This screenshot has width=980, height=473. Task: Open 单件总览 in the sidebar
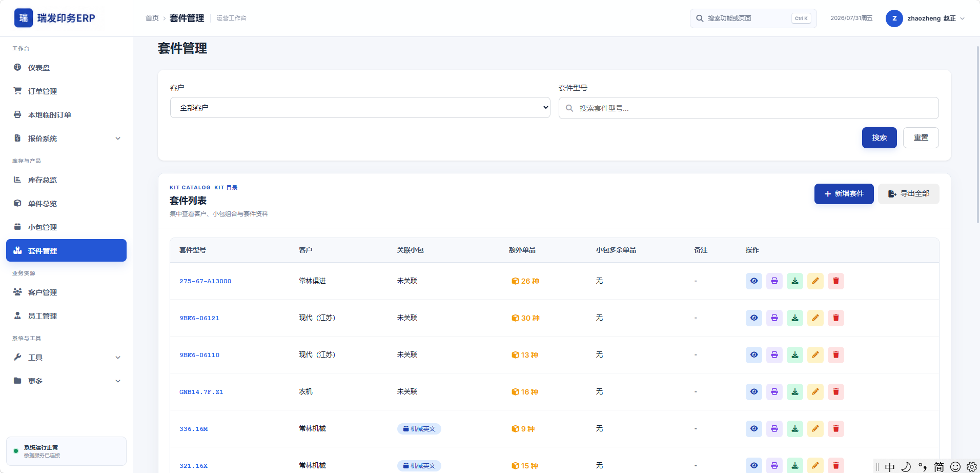(x=66, y=204)
